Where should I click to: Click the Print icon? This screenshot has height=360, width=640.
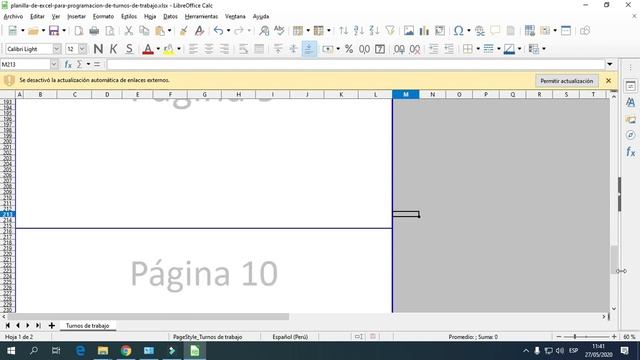[x=94, y=31]
